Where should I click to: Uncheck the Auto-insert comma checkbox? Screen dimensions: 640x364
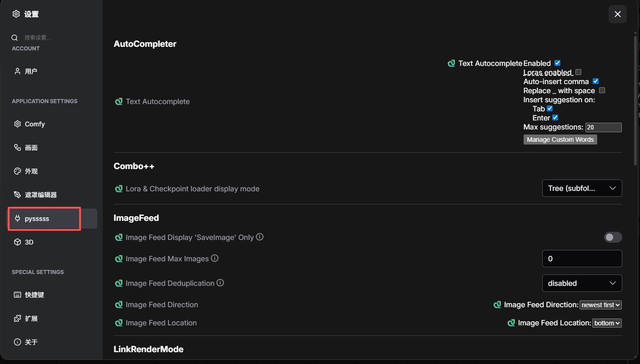(x=595, y=81)
